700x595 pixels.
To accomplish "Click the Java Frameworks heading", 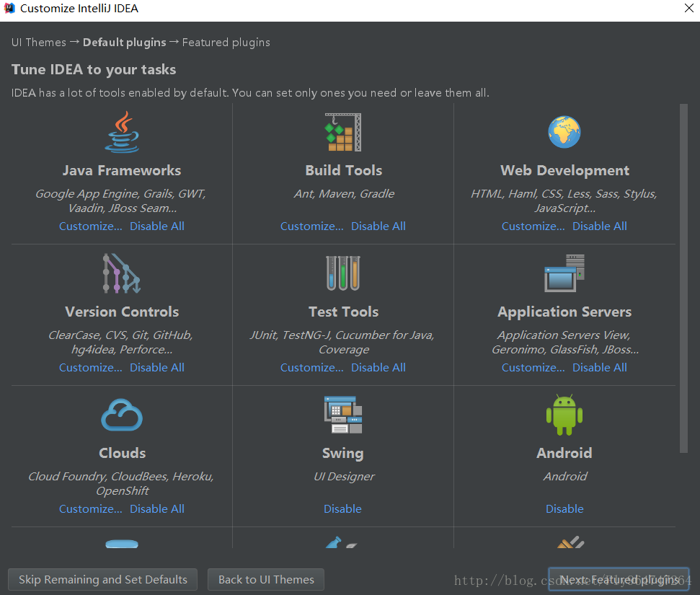I will 122,170.
